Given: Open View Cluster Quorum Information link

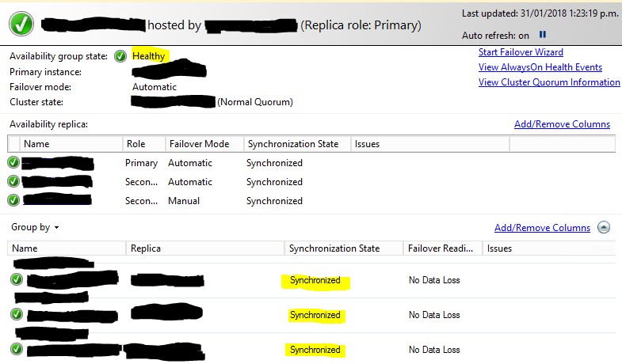Looking at the screenshot, I should pyautogui.click(x=549, y=82).
